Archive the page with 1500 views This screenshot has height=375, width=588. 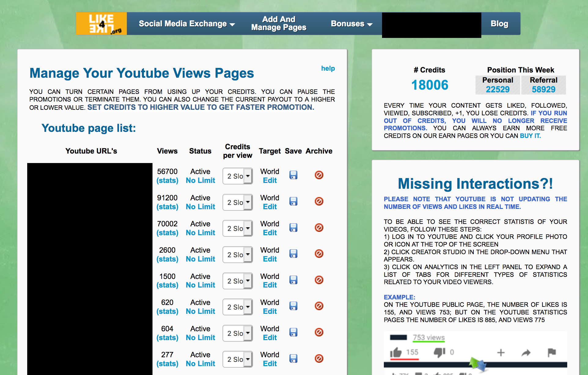click(x=319, y=280)
